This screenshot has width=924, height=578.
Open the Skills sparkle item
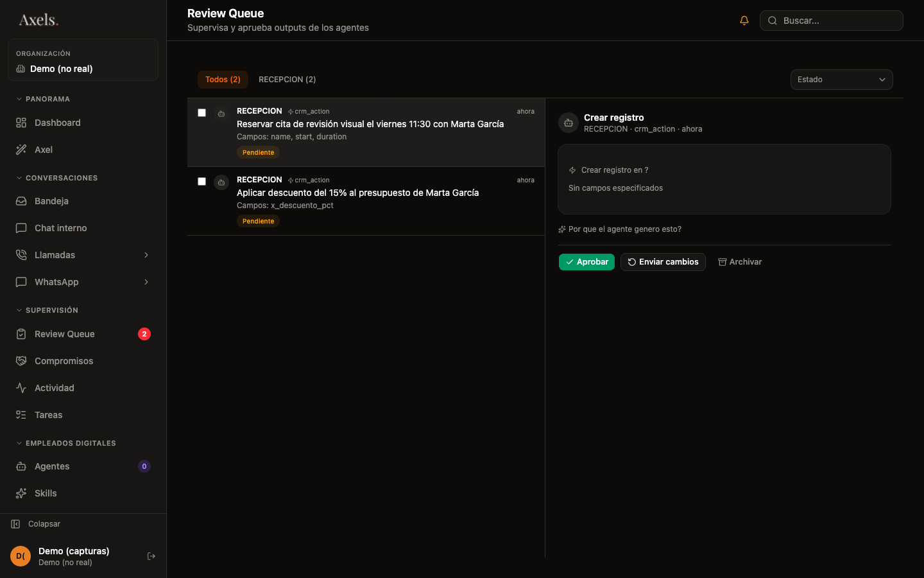pyautogui.click(x=21, y=493)
